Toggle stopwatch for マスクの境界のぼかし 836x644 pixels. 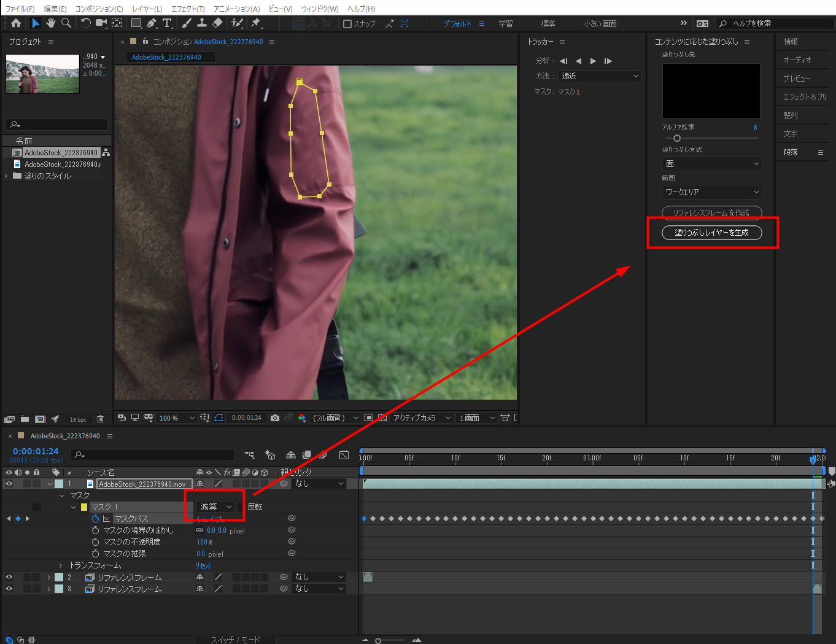click(95, 530)
